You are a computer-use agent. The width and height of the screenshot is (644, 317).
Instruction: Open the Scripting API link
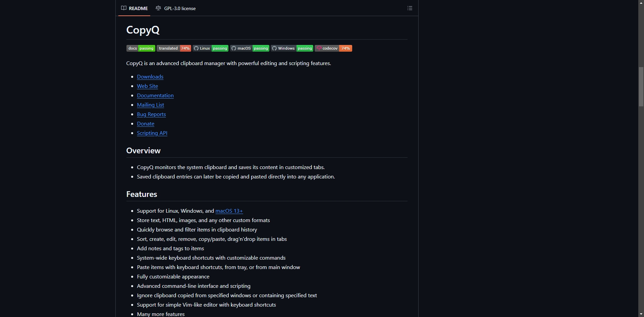point(152,133)
